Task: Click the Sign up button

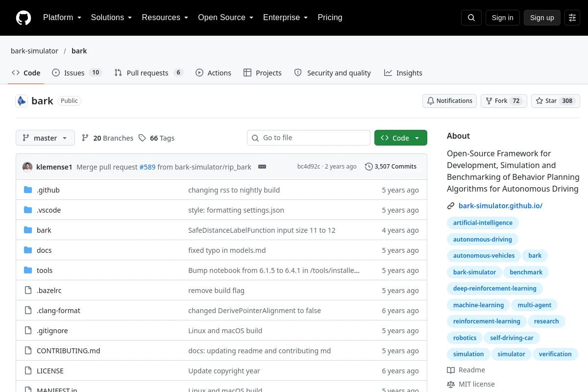Action: tap(542, 18)
